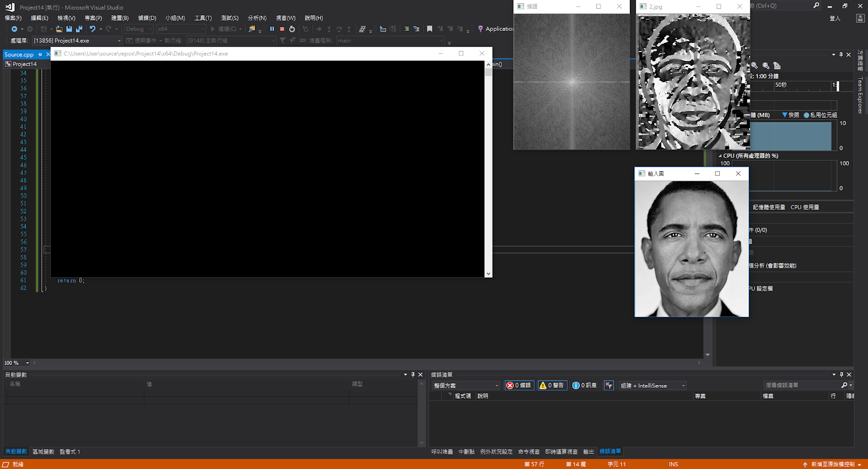Open the 檔案(F) menu

pyautogui.click(x=13, y=18)
